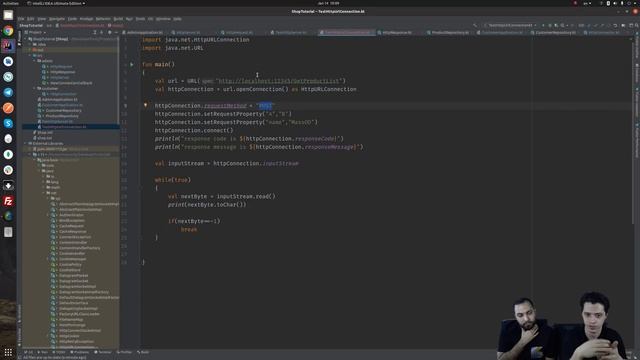The image size is (640, 360).
Task: Open the run configuration dropdown
Action: [x=510, y=25]
